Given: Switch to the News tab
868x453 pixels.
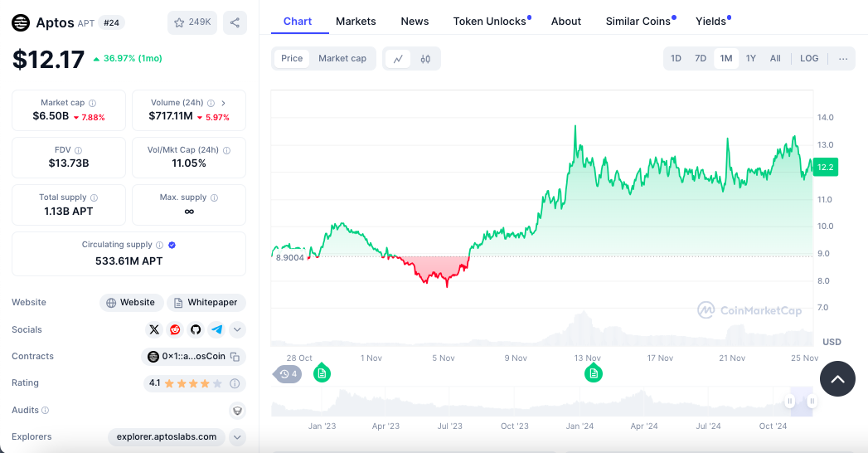Looking at the screenshot, I should click(415, 22).
